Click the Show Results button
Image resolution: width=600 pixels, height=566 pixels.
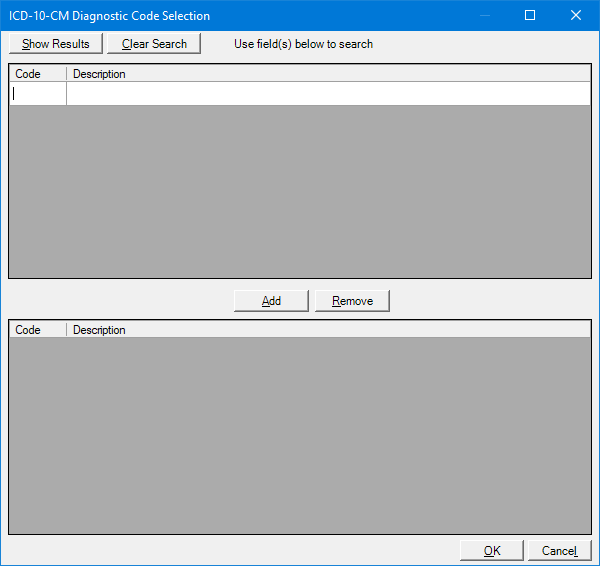(x=56, y=44)
